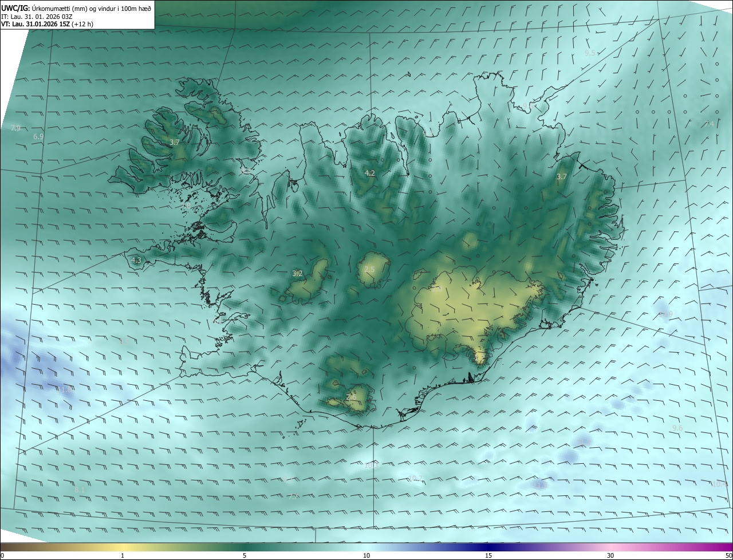Click the 5 tick on the color scale

click(x=245, y=555)
